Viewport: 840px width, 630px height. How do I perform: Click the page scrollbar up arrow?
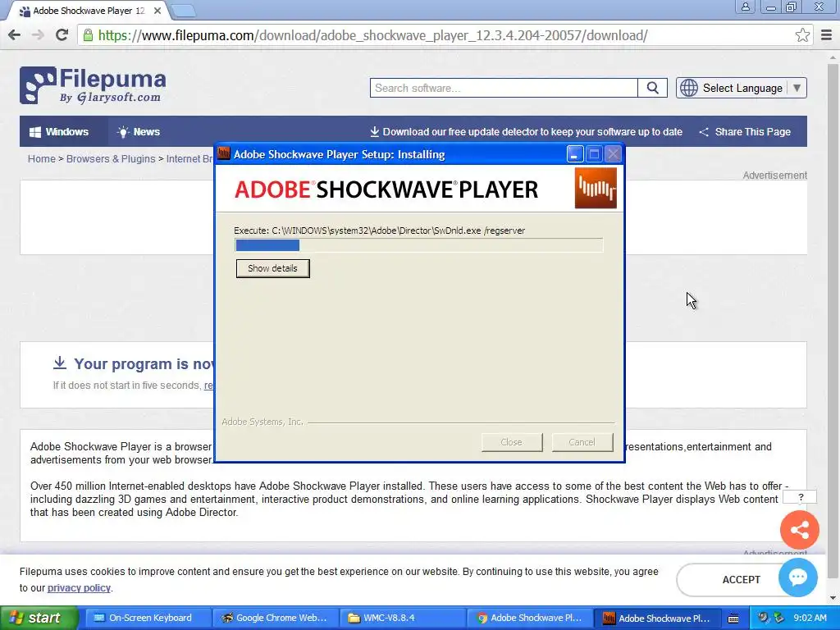coord(833,57)
